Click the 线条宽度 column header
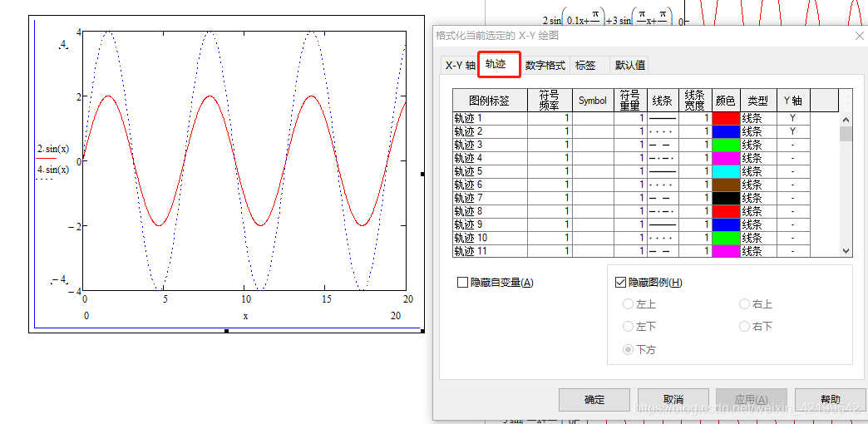The width and height of the screenshot is (868, 424). [x=696, y=101]
